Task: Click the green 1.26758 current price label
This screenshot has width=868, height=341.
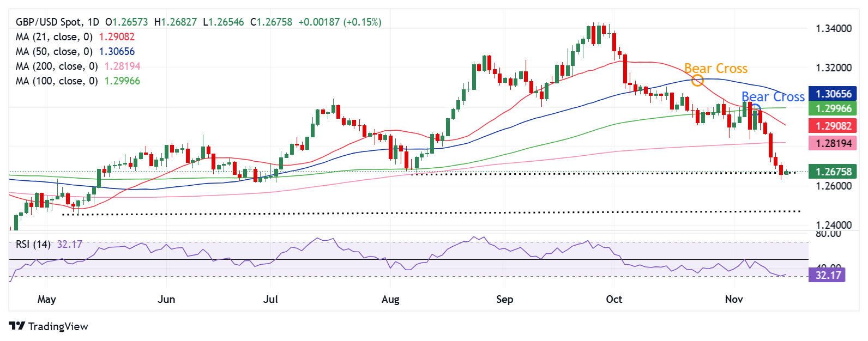Action: [x=833, y=172]
